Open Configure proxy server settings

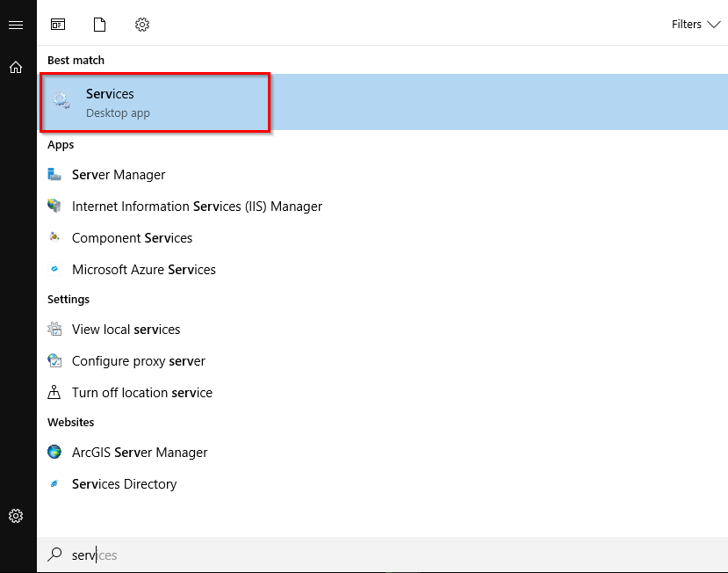pos(137,360)
